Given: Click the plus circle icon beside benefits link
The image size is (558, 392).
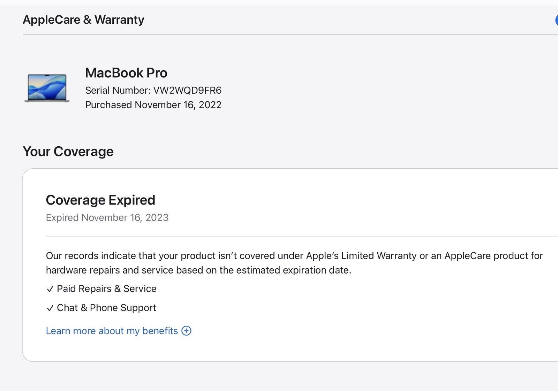Looking at the screenshot, I should coord(187,331).
